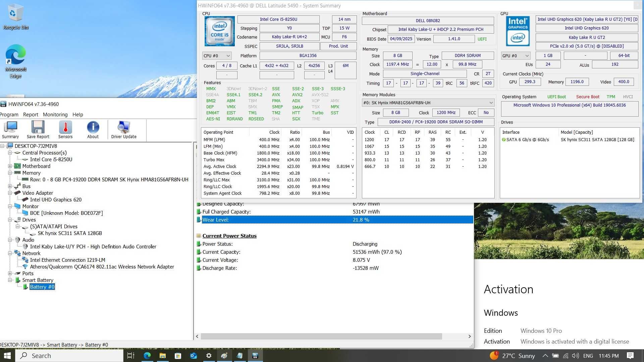Select Intel Core i5-8250U tree item
This screenshot has width=644, height=362.
(x=51, y=160)
